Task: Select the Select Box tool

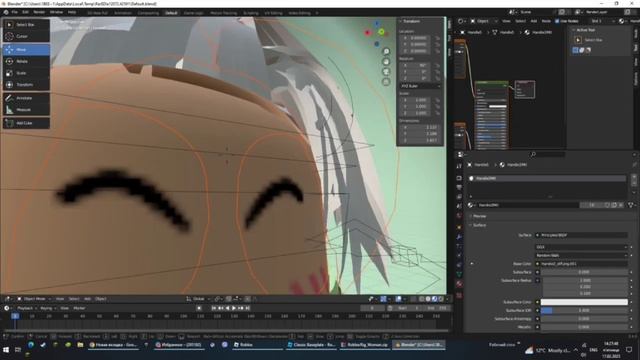Action: 27,25
